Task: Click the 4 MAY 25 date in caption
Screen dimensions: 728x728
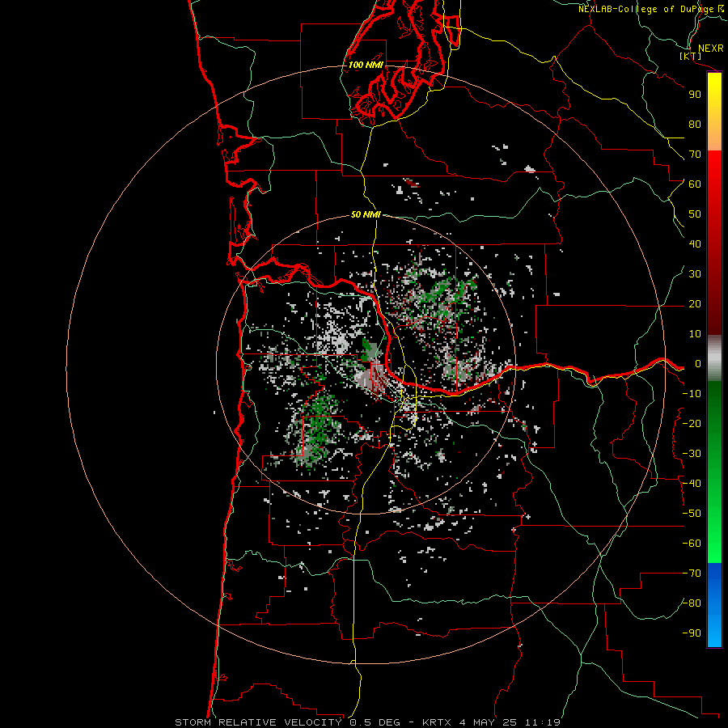Action: pos(488,722)
